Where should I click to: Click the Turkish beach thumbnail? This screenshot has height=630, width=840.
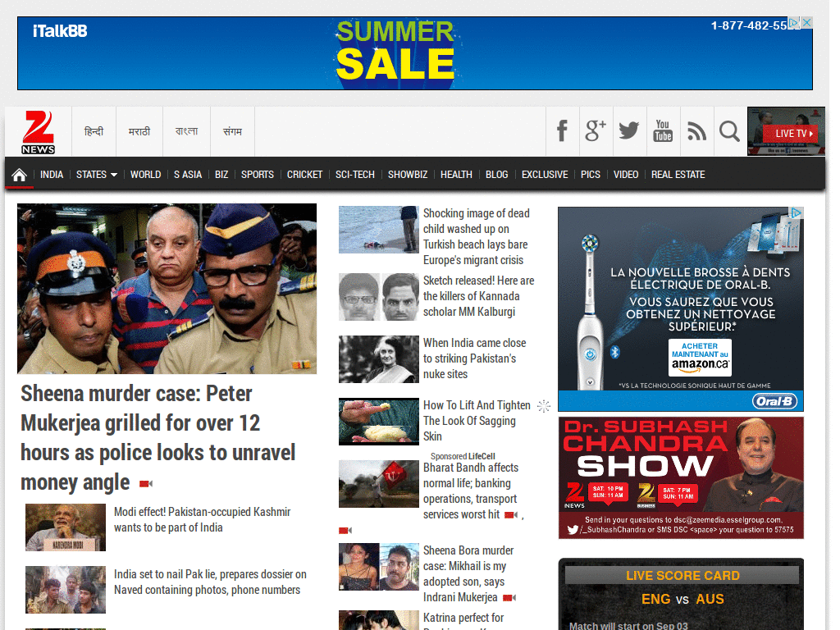click(379, 230)
